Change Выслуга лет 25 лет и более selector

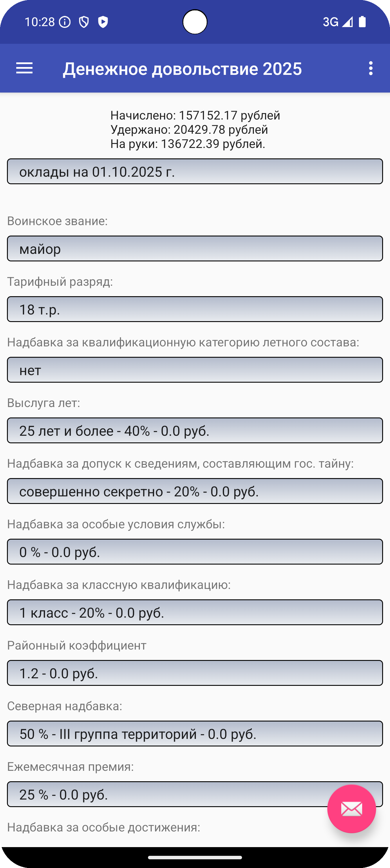point(195,431)
